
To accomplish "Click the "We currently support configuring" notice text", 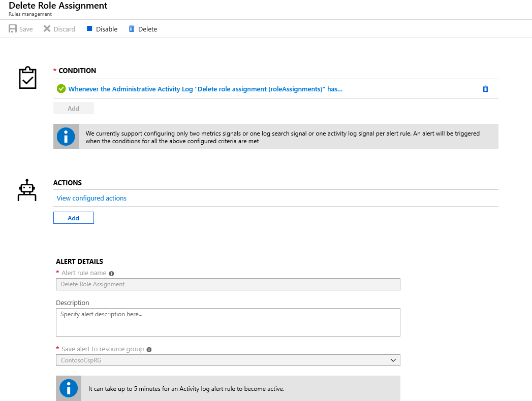I will 283,137.
